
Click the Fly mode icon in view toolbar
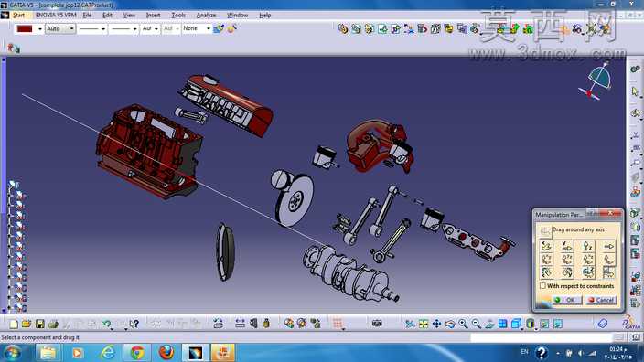410,324
